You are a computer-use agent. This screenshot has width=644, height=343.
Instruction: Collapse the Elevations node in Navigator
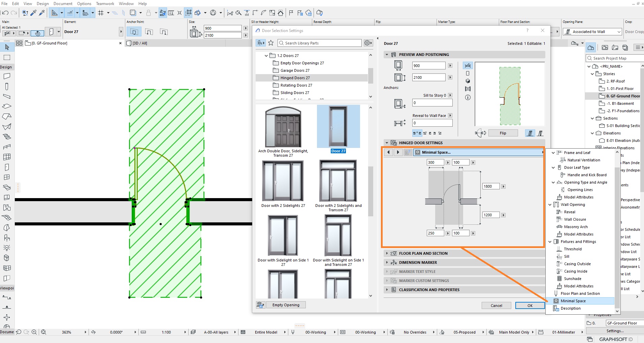click(592, 133)
